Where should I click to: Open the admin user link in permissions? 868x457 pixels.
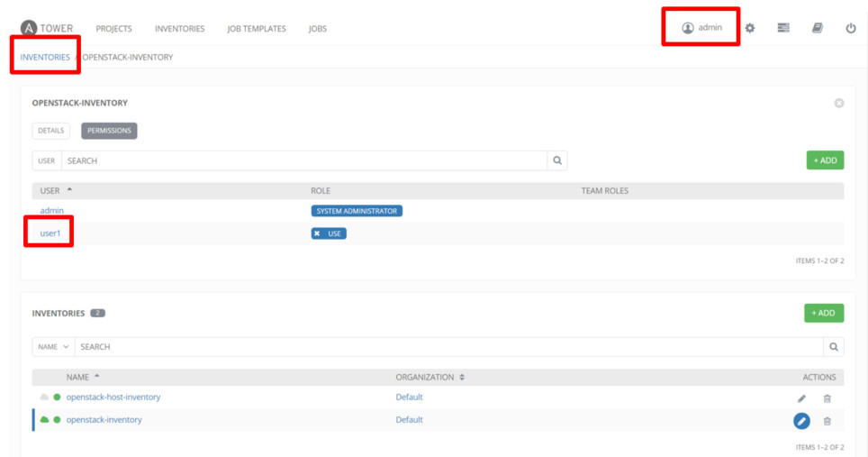[x=52, y=211]
